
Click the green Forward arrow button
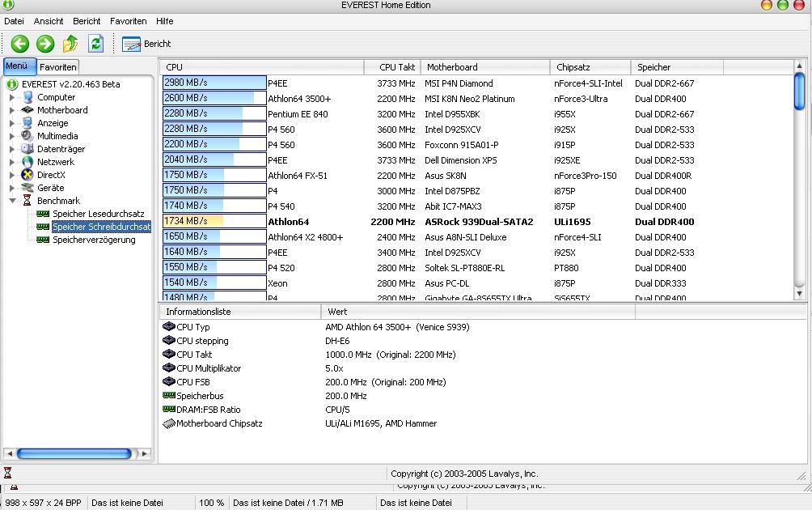pyautogui.click(x=45, y=44)
